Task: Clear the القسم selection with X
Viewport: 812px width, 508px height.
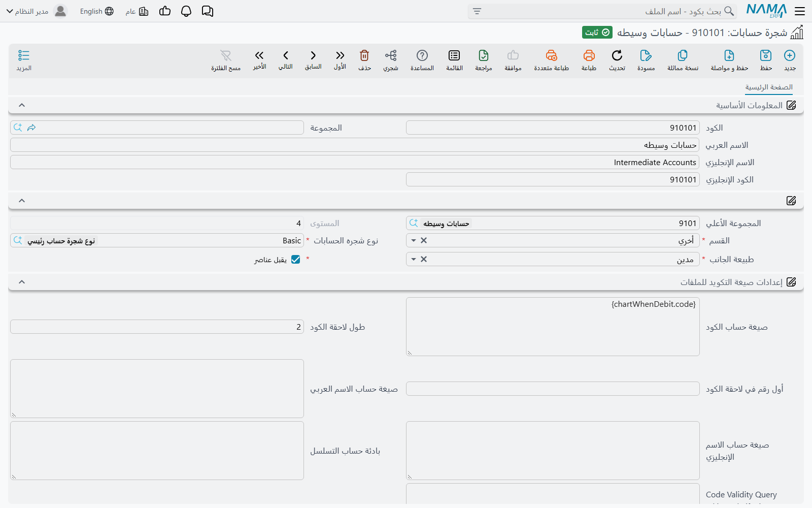Action: point(424,240)
